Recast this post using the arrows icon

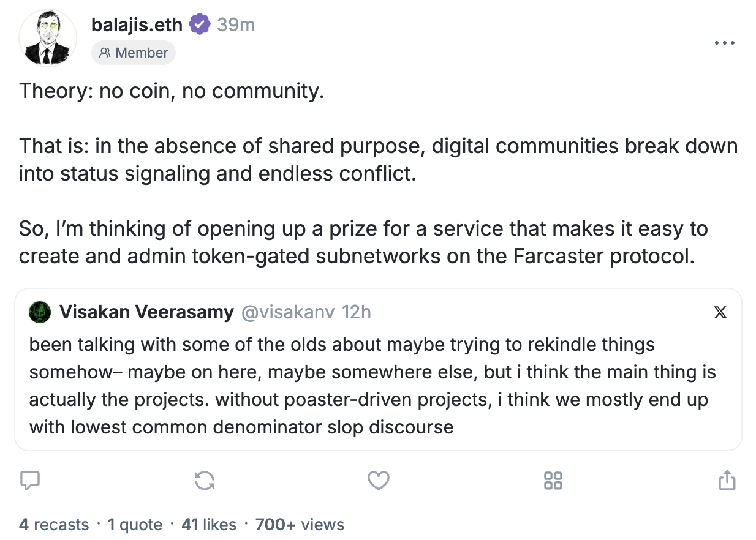pos(205,481)
